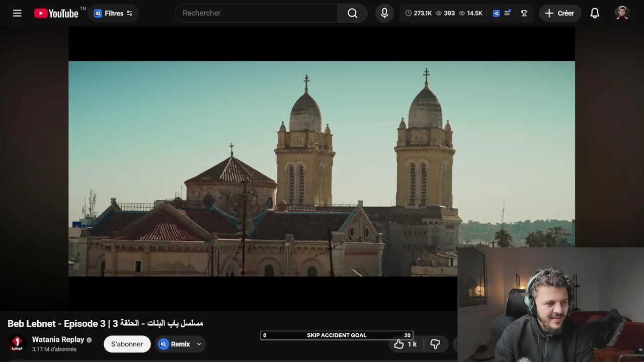Open the Créer button
The width and height of the screenshot is (644, 362).
[x=559, y=13]
